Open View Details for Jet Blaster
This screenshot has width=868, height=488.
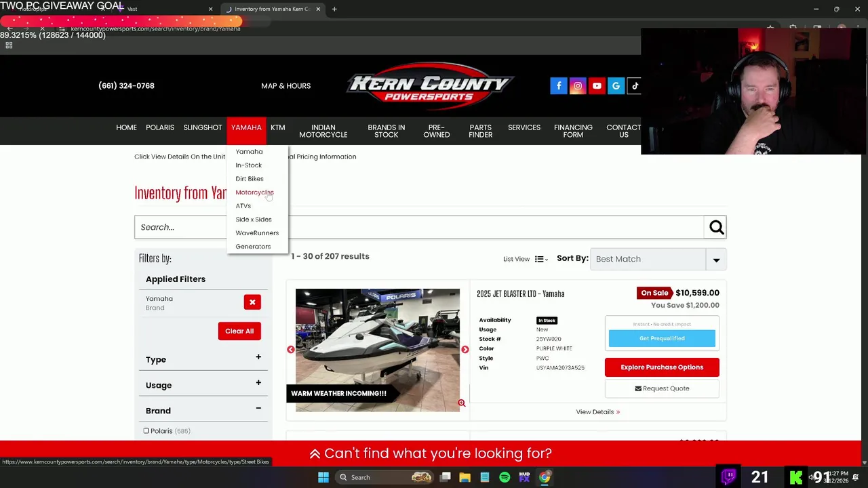(597, 412)
